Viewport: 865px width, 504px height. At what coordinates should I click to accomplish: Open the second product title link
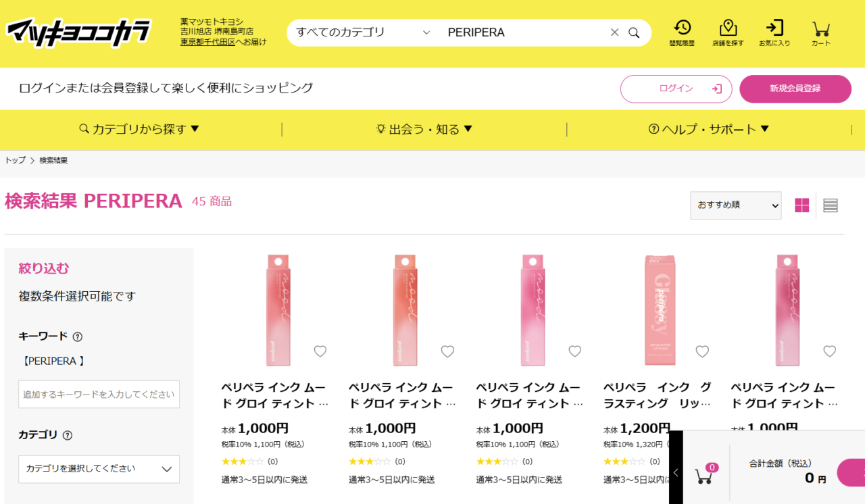(403, 395)
